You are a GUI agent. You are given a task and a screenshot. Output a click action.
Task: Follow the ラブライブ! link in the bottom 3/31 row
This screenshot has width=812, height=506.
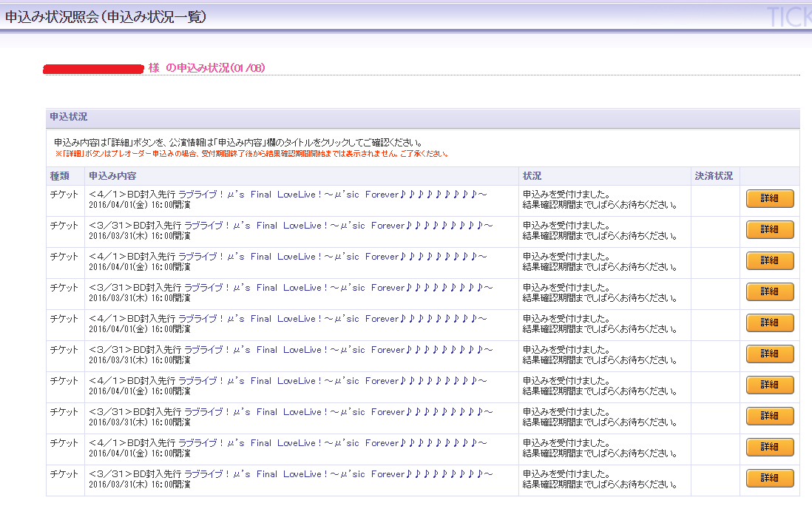click(x=339, y=474)
